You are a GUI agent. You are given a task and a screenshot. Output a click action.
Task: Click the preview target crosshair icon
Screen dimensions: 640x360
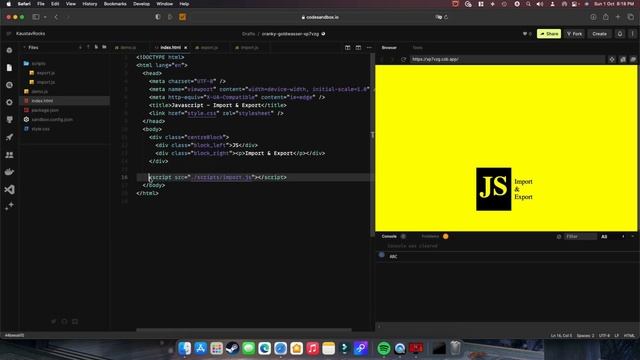[x=612, y=60]
